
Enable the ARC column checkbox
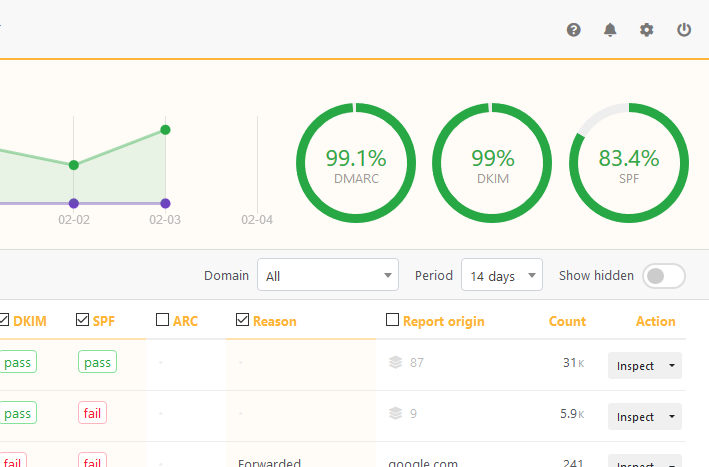click(x=163, y=321)
